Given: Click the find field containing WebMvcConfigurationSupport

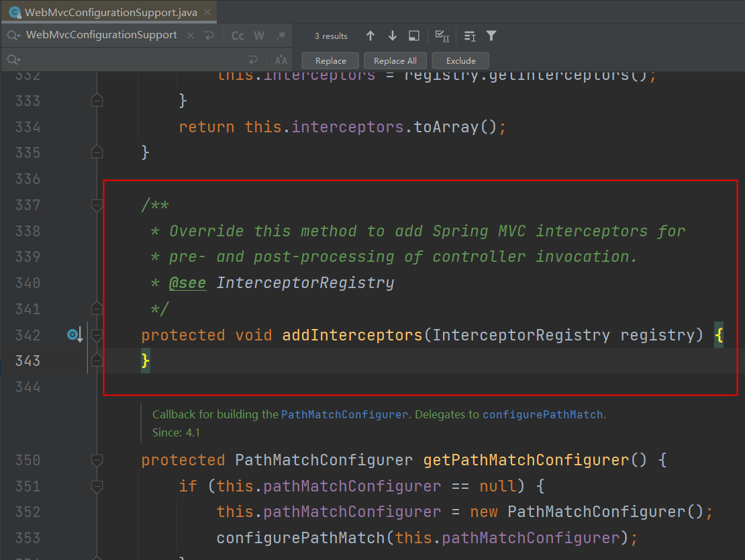Looking at the screenshot, I should coord(101,35).
